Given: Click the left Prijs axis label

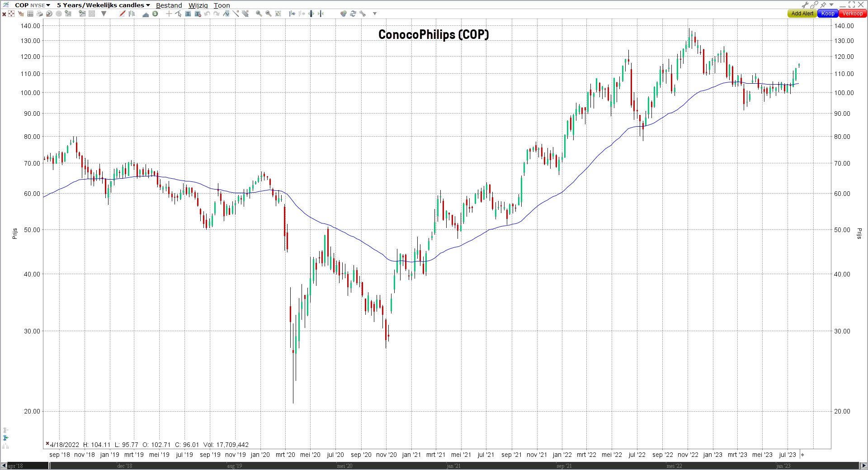Looking at the screenshot, I should point(14,233).
